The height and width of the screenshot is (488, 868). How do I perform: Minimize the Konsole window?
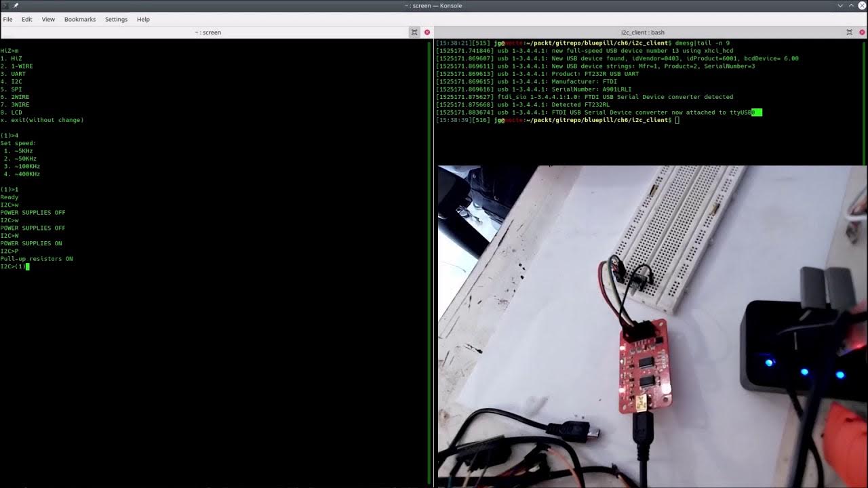[x=840, y=5]
